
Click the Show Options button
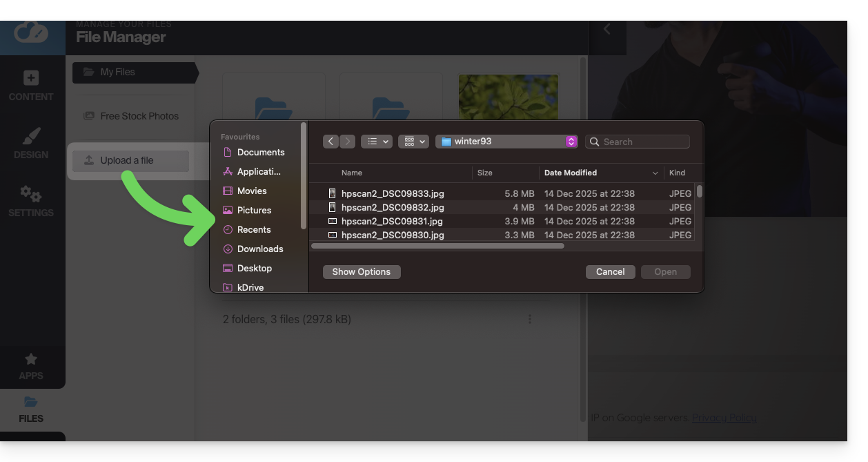[x=362, y=271]
